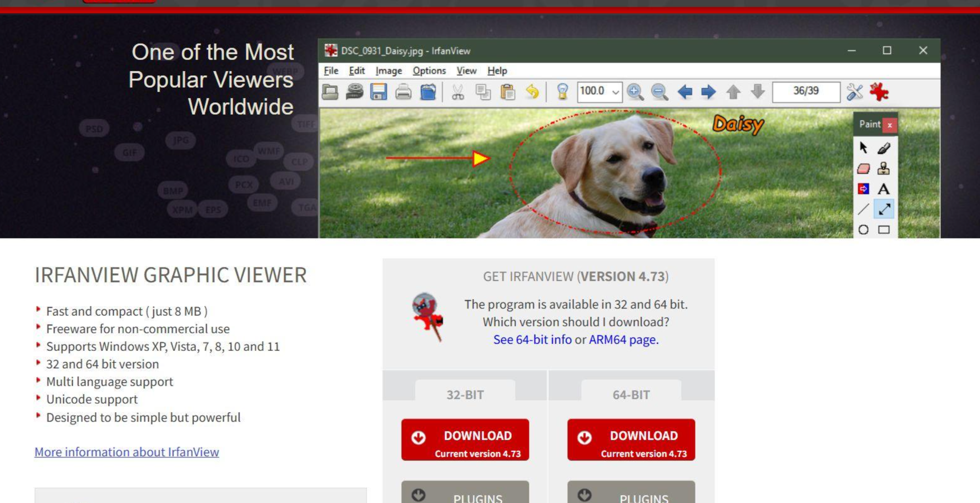This screenshot has width=980, height=503.
Task: Select the ellipse tool in Paint
Action: 863,230
